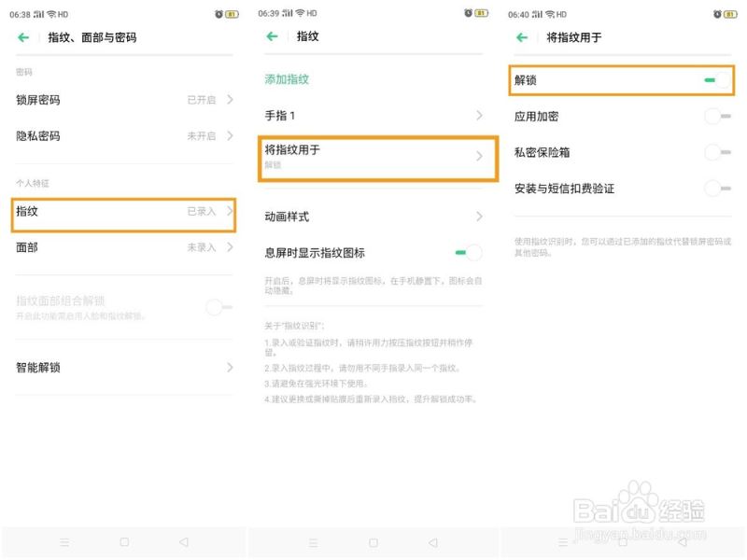Viewport: 747px width, 560px height.
Task: Tap back arrow on 指纹 screen
Action: [272, 36]
